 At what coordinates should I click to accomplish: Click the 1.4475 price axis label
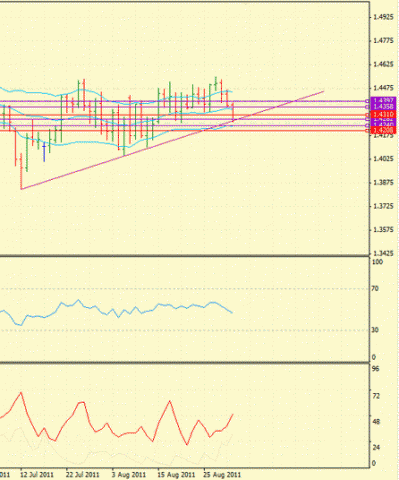(x=384, y=88)
